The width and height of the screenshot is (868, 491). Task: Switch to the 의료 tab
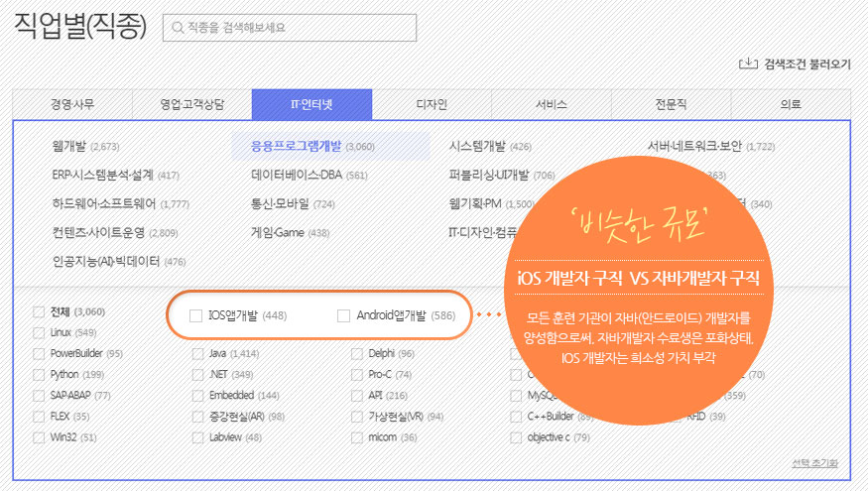791,104
